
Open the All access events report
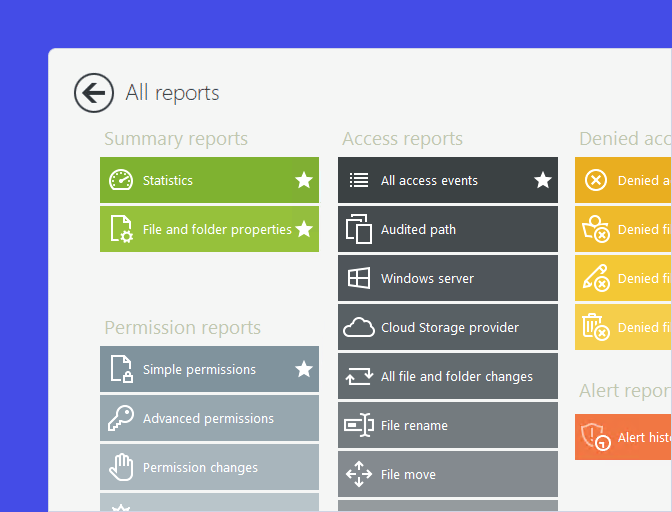(440, 181)
